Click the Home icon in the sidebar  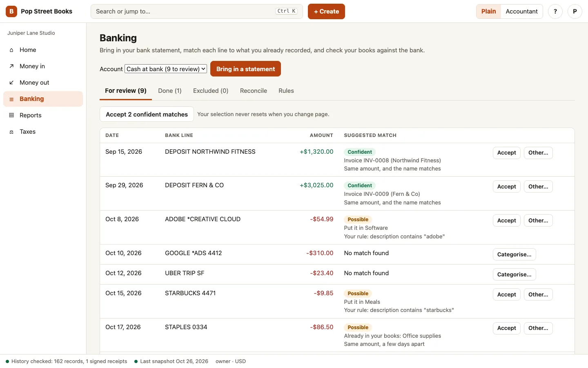(11, 50)
